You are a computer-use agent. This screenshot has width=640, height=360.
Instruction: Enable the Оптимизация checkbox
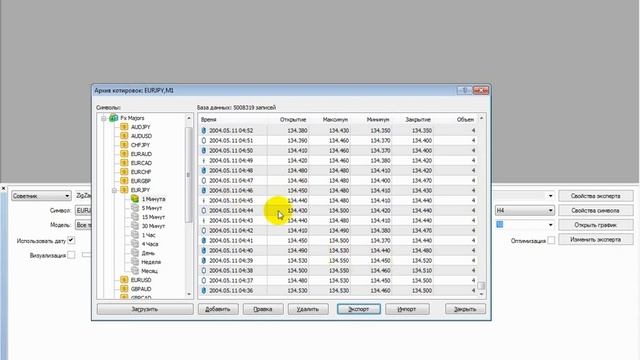[x=551, y=240]
